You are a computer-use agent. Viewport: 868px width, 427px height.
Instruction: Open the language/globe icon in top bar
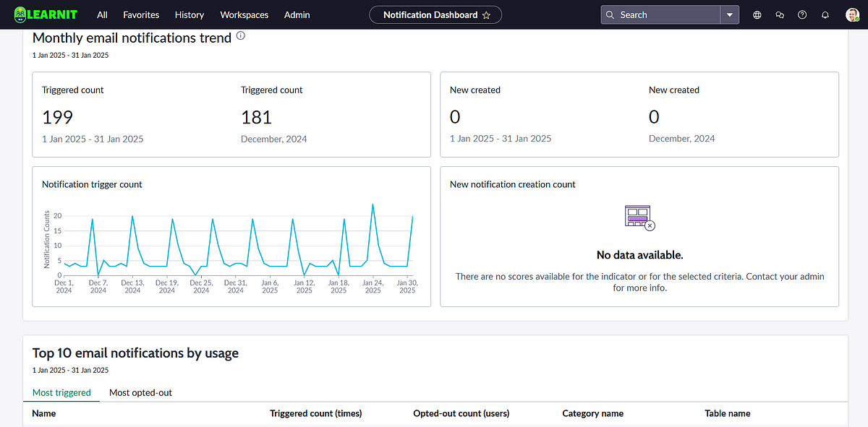[757, 14]
